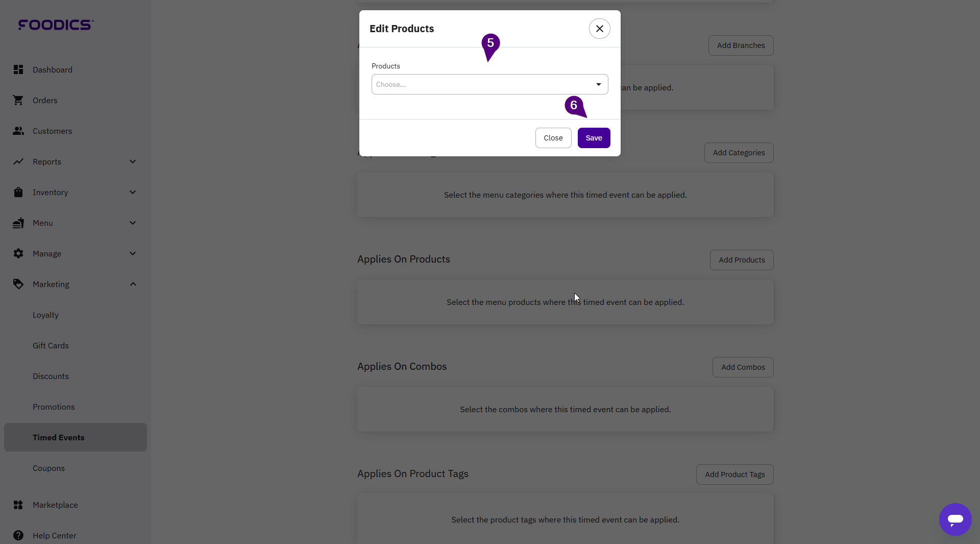This screenshot has height=544, width=980.
Task: Click the Dashboard grid icon
Action: pos(18,69)
